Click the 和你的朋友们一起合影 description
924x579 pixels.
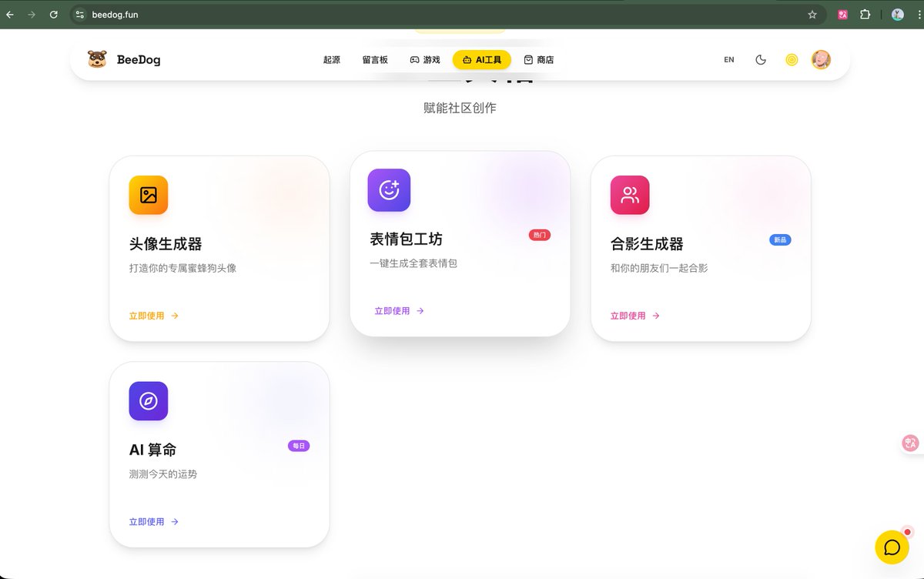pyautogui.click(x=659, y=269)
